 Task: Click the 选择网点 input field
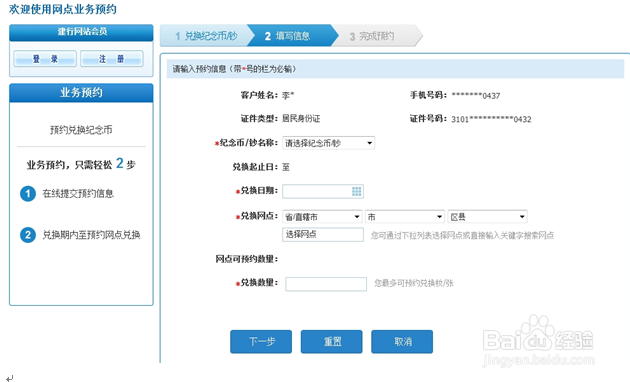pyautogui.click(x=323, y=235)
